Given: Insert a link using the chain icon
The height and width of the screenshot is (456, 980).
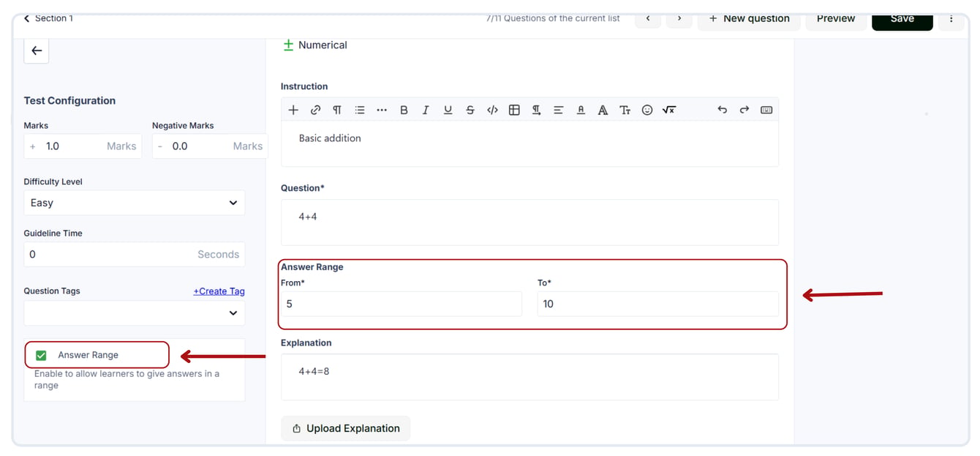Looking at the screenshot, I should click(315, 110).
